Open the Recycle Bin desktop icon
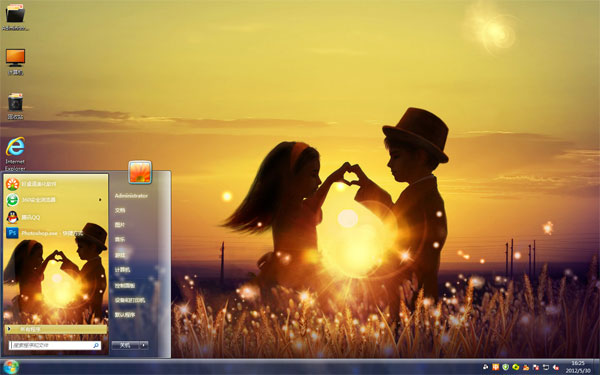Screen dimensions: 600x375 (x=15, y=106)
